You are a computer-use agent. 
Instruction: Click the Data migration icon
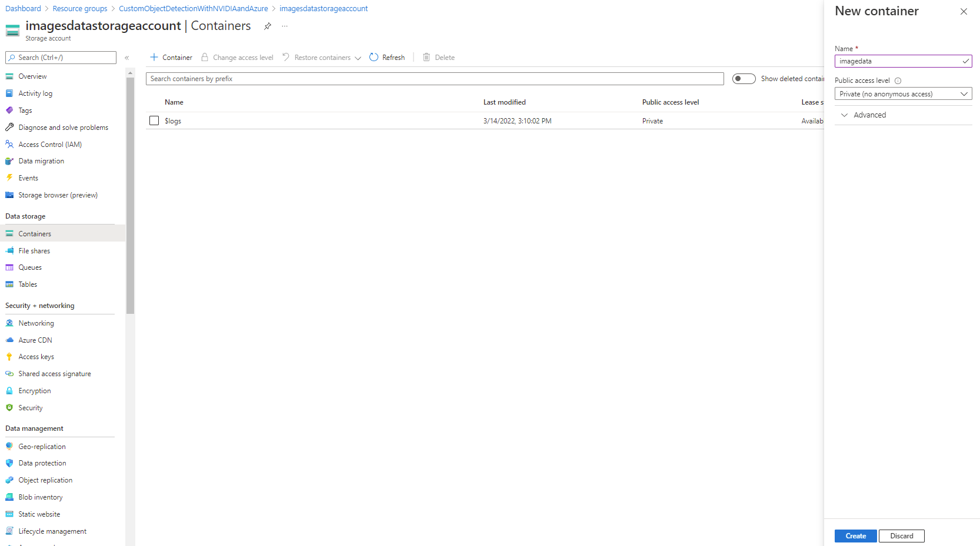coord(9,161)
